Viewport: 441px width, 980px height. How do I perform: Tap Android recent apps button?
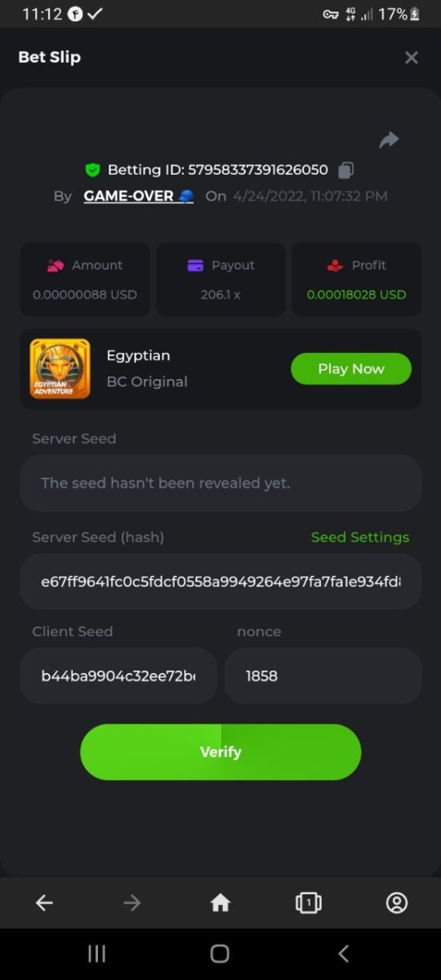pyautogui.click(x=97, y=953)
